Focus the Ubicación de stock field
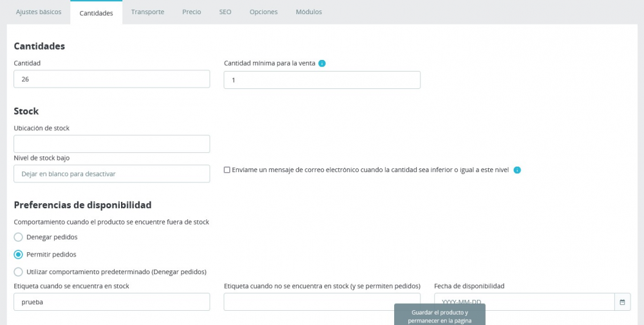Viewport: 644px width, 325px height. (111, 144)
